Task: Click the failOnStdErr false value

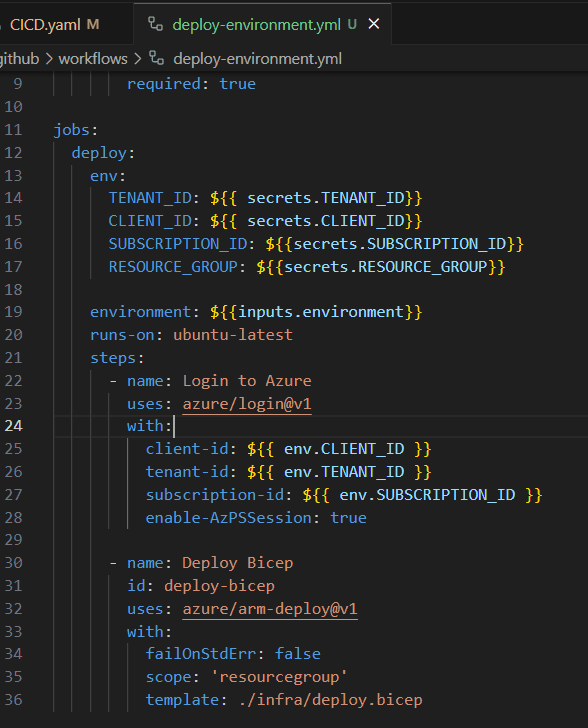Action: (x=298, y=654)
